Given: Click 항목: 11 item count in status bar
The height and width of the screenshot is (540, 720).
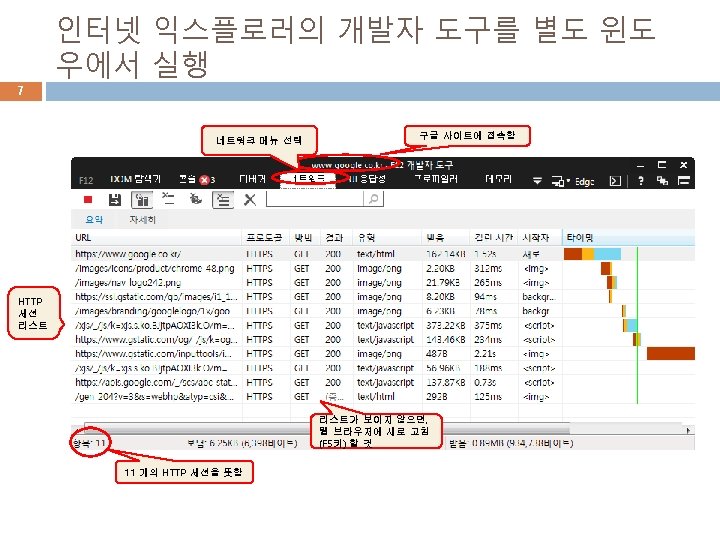Looking at the screenshot, I should tap(90, 443).
